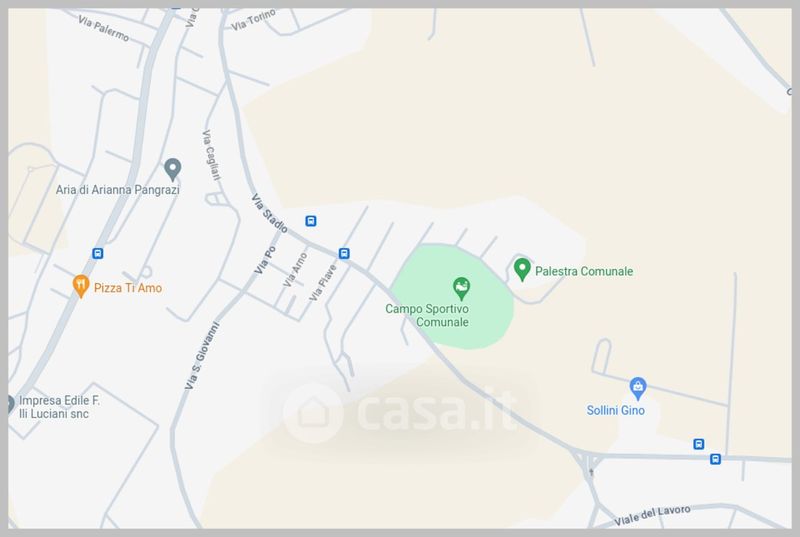The height and width of the screenshot is (537, 800).
Task: Click the Viale del Lavoro street label
Action: (x=652, y=515)
